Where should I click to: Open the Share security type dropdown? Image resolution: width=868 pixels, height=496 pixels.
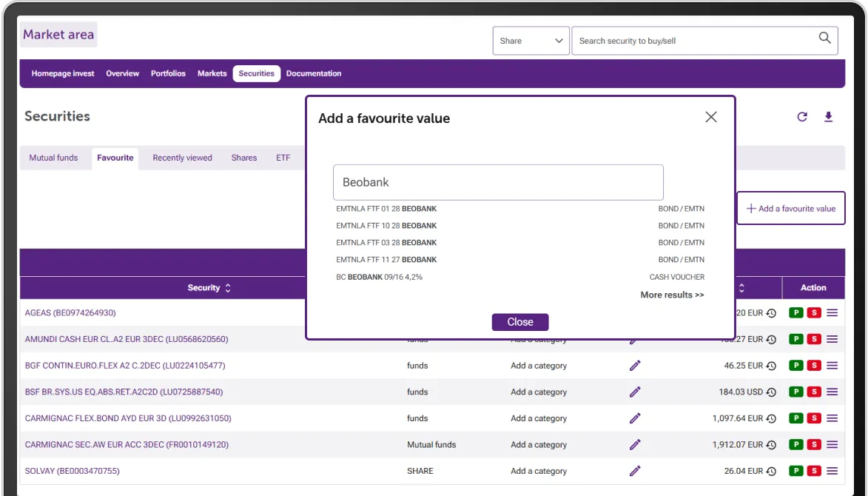(x=531, y=41)
